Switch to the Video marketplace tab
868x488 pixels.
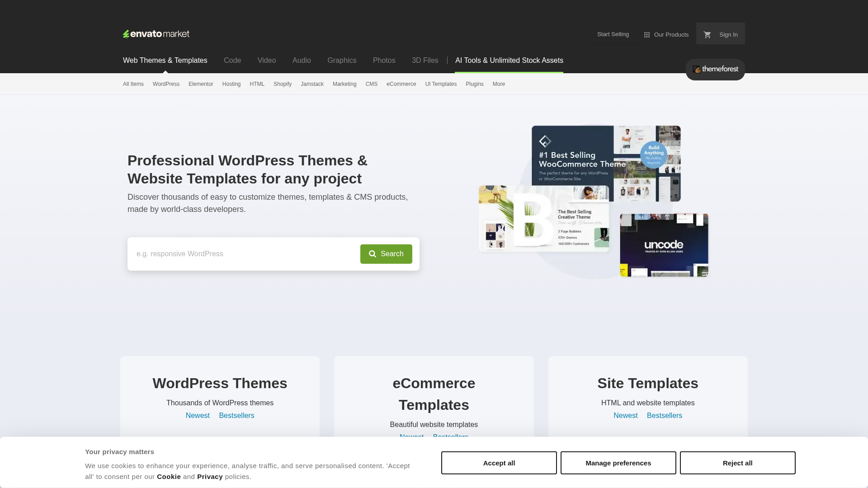pyautogui.click(x=267, y=61)
